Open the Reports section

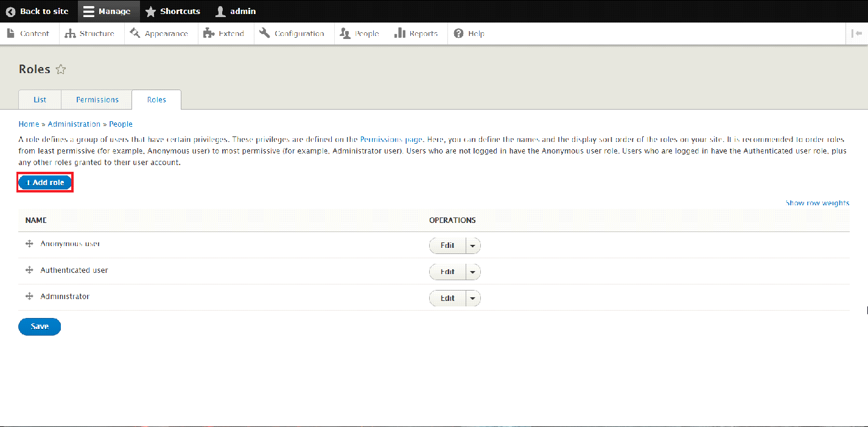click(416, 34)
